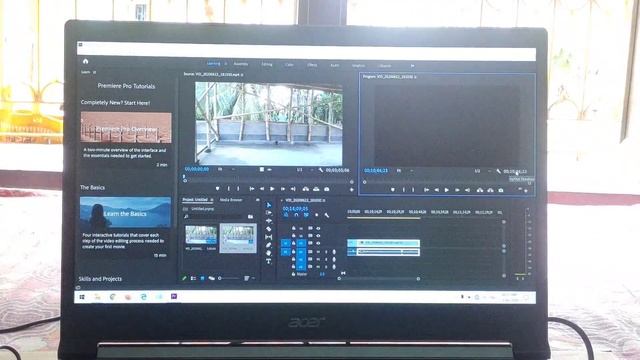The height and width of the screenshot is (360, 640).
Task: Open Program monitor settings wrench
Action: (x=499, y=171)
